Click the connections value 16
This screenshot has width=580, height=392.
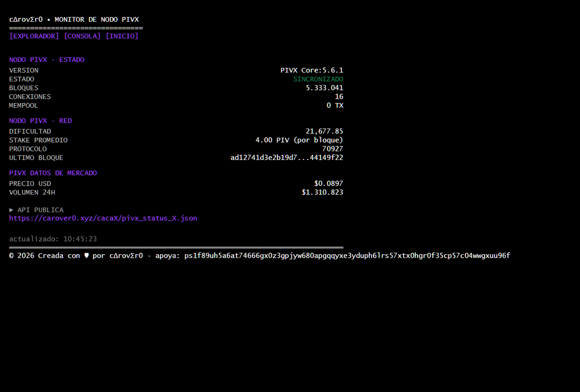pos(339,97)
